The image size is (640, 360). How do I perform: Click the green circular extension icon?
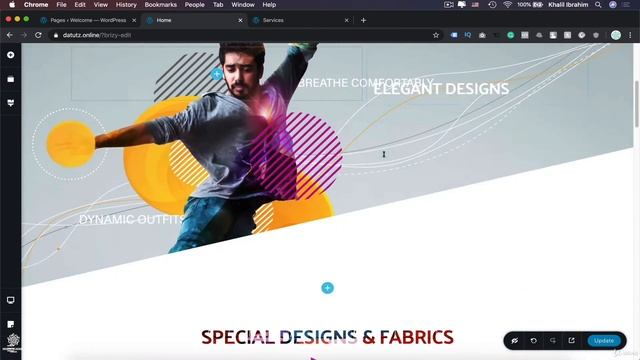click(511, 36)
